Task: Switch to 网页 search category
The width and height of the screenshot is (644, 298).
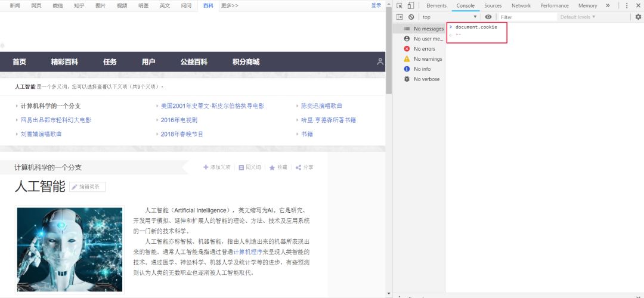Action: pyautogui.click(x=36, y=6)
